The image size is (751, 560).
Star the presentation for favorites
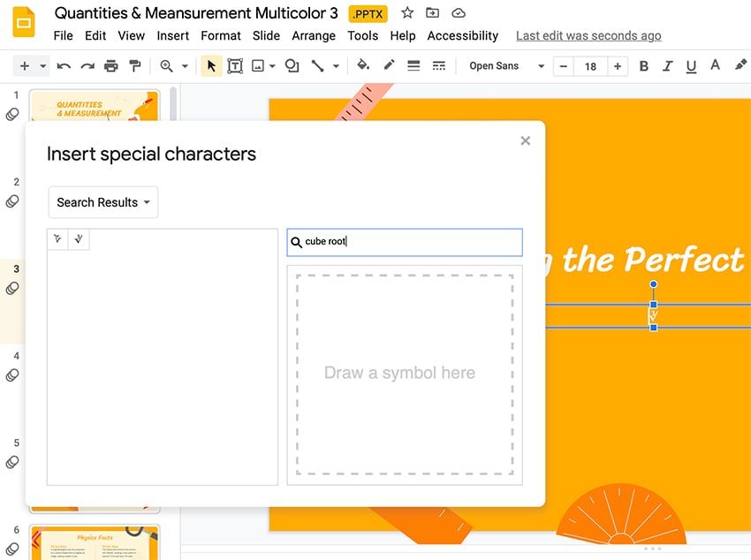[x=406, y=12]
